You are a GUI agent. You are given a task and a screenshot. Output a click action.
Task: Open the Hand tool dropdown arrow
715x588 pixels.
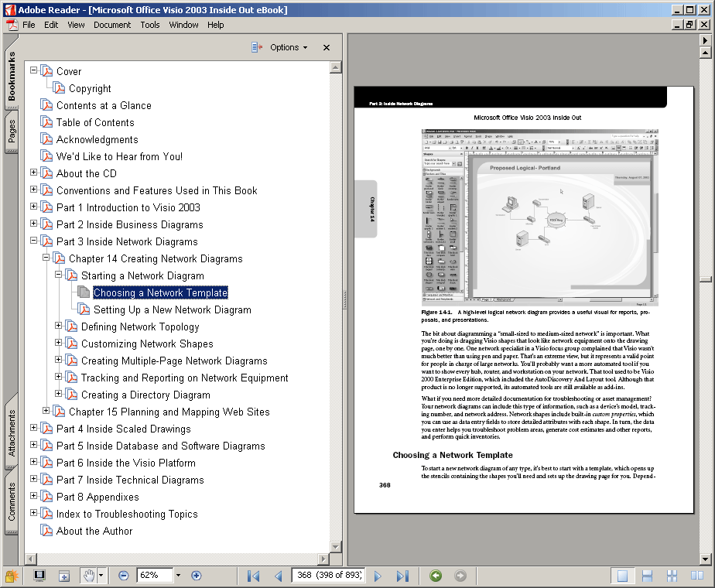click(101, 576)
